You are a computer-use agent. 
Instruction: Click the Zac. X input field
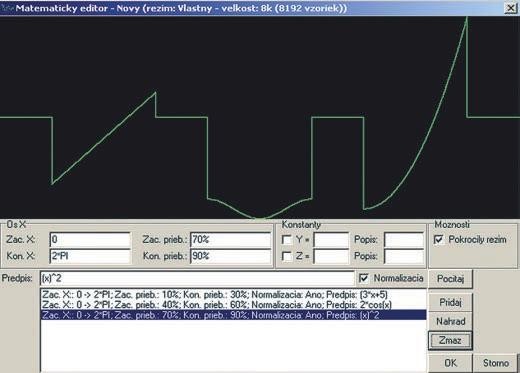(90, 239)
